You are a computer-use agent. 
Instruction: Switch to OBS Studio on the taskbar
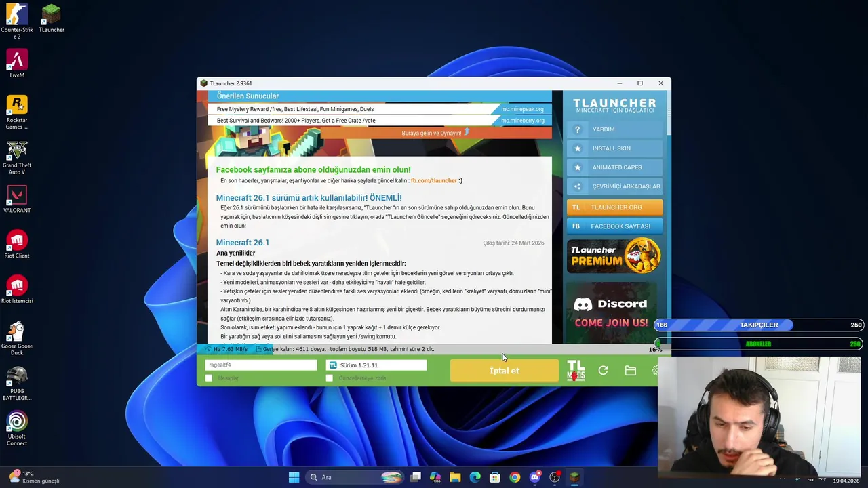[x=555, y=477]
